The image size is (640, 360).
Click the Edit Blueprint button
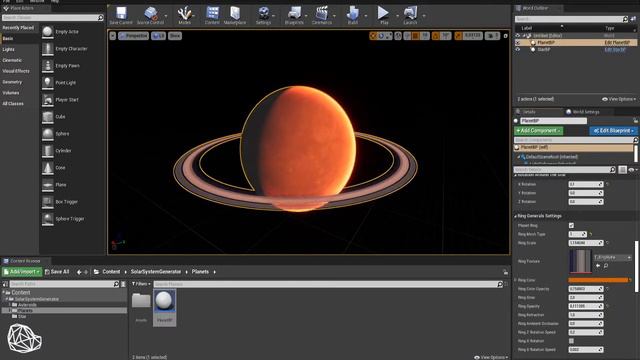coord(613,131)
